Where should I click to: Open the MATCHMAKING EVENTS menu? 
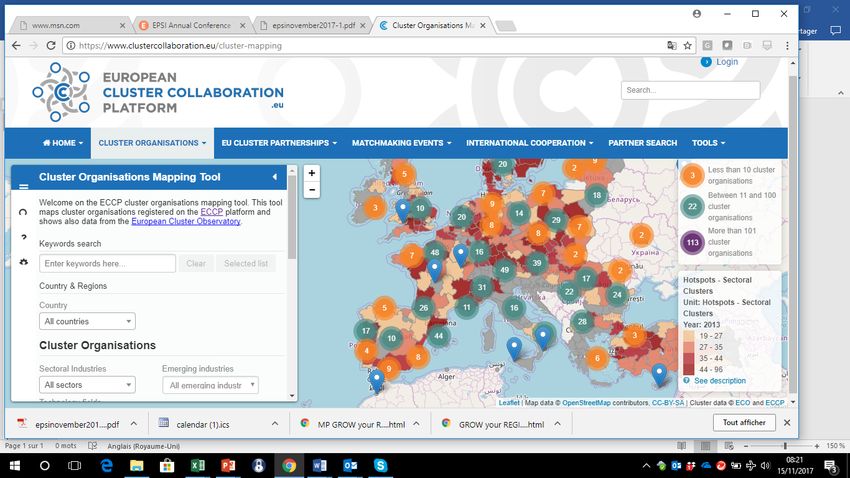click(x=401, y=143)
